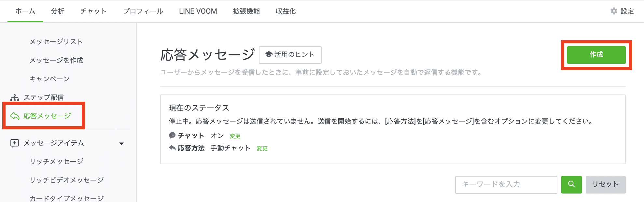Screen dimensions: 644x202
Task: Open メッセージを作成 in the sidebar
Action: (56, 60)
